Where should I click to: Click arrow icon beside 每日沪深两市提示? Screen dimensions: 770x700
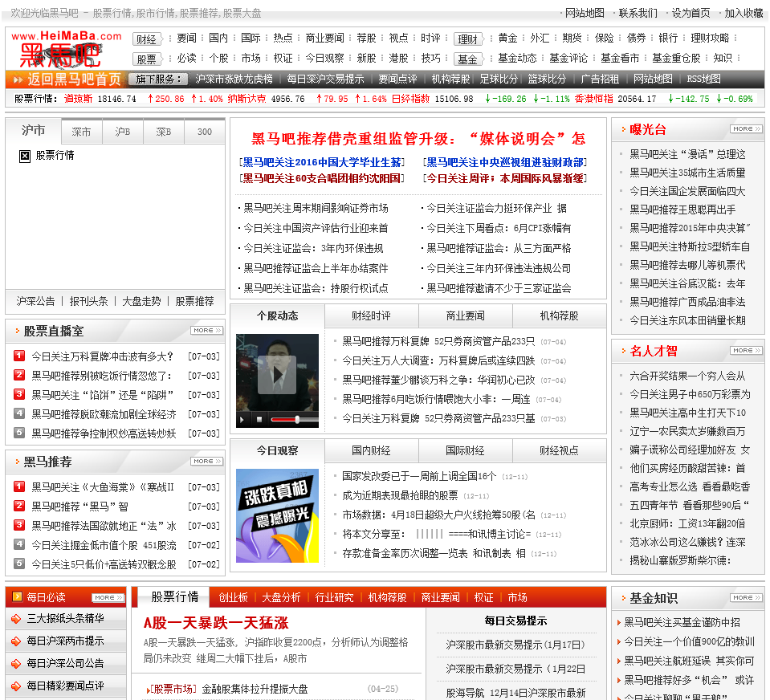click(16, 641)
